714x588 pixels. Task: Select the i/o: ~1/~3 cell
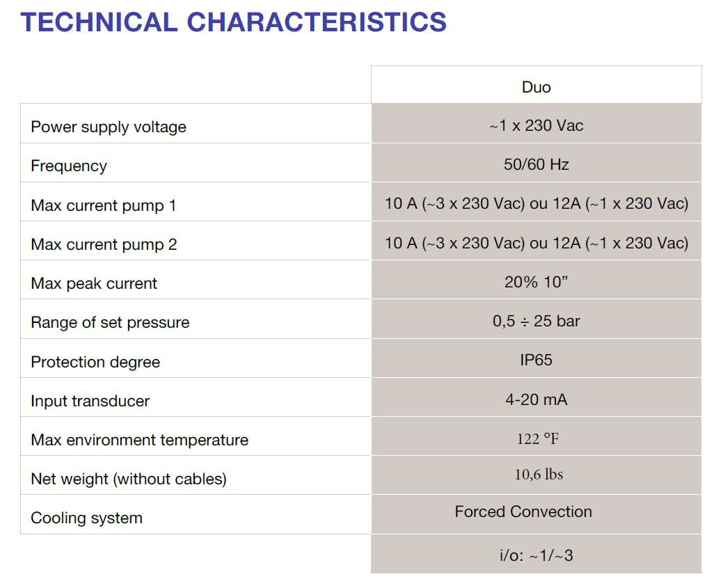(536, 555)
